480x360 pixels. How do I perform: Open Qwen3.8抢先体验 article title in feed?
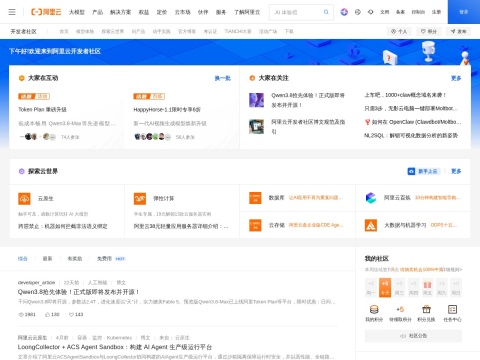(78, 292)
